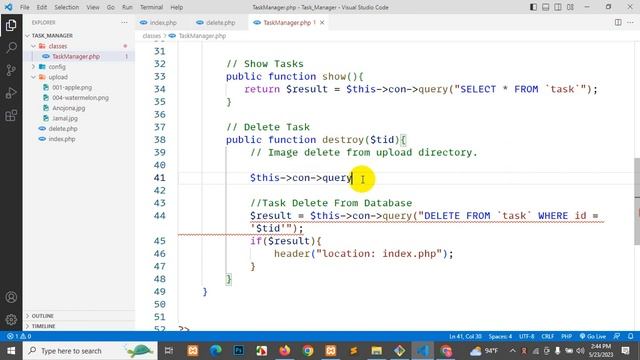Switch to the index.php tab
This screenshot has height=360, width=640.
pyautogui.click(x=158, y=22)
